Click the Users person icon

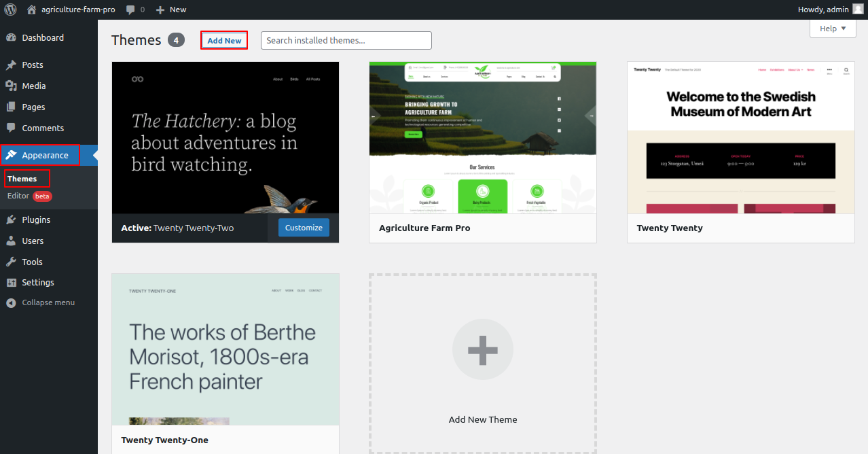(x=11, y=241)
